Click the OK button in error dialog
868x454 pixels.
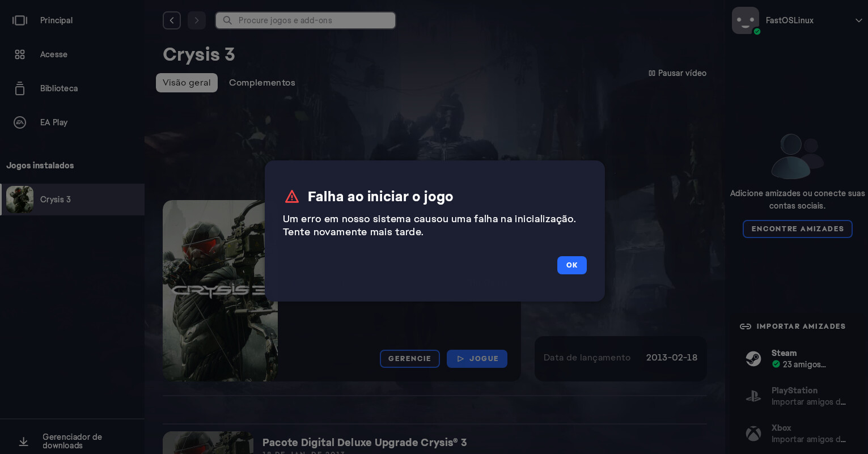[571, 265]
